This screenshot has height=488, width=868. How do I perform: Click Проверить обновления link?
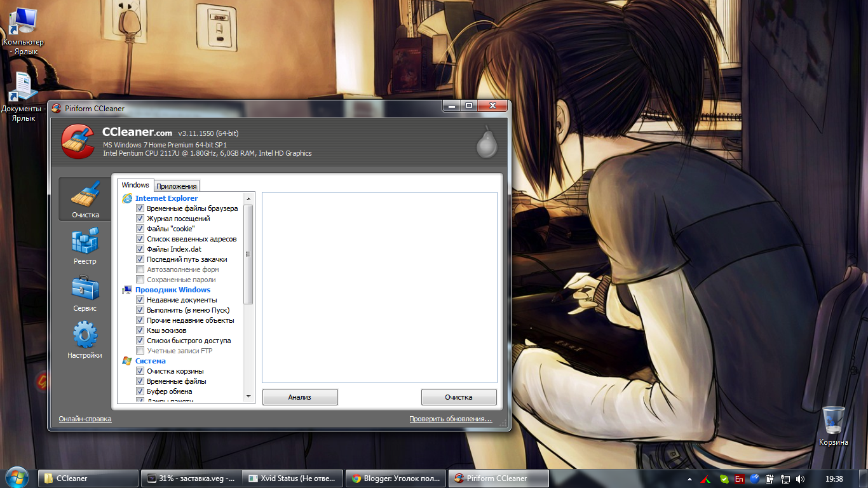coord(451,419)
